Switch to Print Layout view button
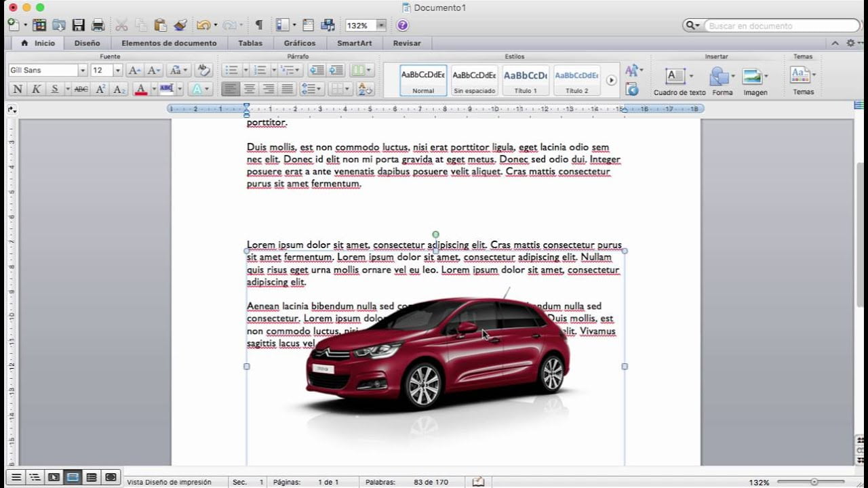868x488 pixels. [73, 477]
